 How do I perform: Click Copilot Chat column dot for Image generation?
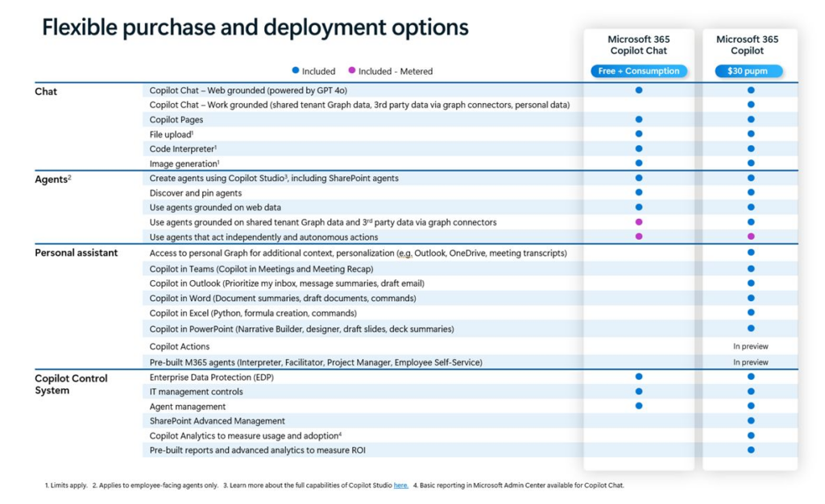pos(639,163)
